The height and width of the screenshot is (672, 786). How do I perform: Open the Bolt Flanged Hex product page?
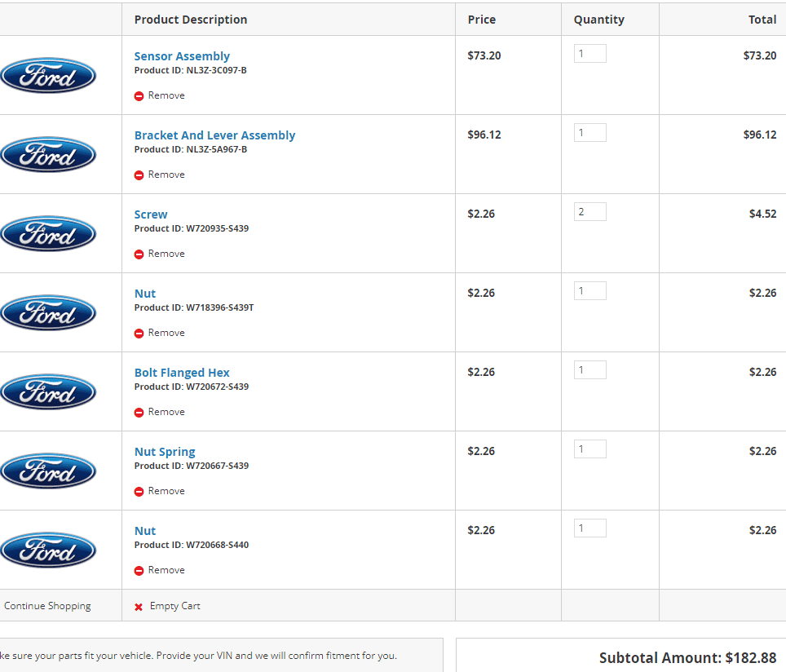[182, 373]
